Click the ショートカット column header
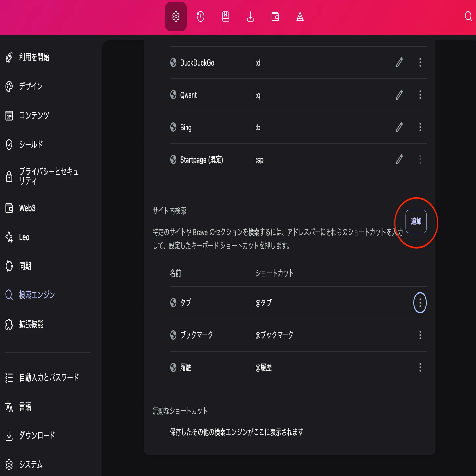 pos(275,273)
